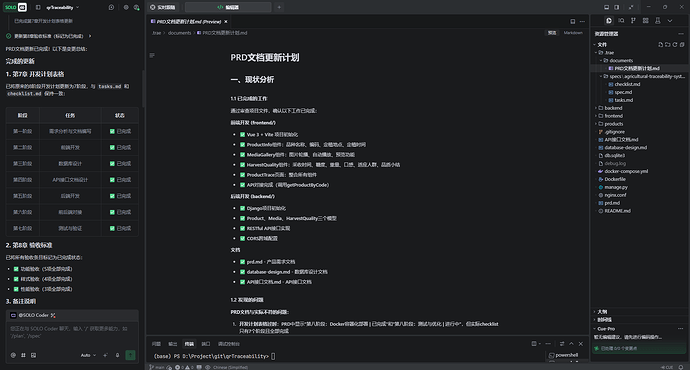
Task: Click the new chat icon with green dot
Action: point(136,7)
